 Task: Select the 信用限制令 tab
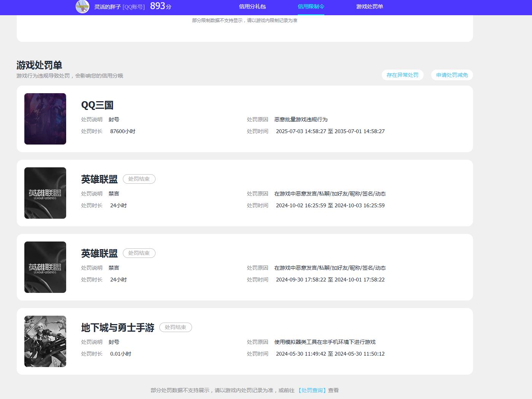[x=310, y=6]
